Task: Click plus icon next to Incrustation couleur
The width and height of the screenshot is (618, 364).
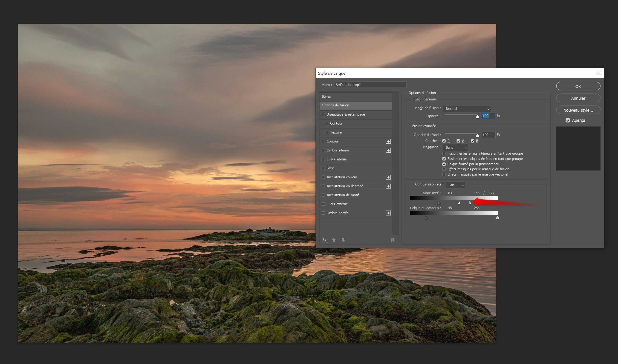Action: pyautogui.click(x=388, y=177)
